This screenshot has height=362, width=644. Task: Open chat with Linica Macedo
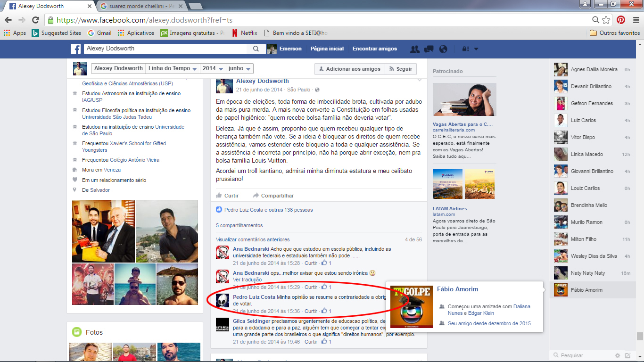coord(594,154)
